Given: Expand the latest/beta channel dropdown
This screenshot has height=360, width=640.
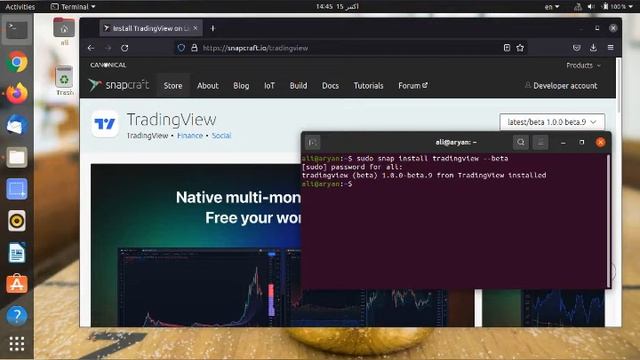Looking at the screenshot, I should 552,122.
